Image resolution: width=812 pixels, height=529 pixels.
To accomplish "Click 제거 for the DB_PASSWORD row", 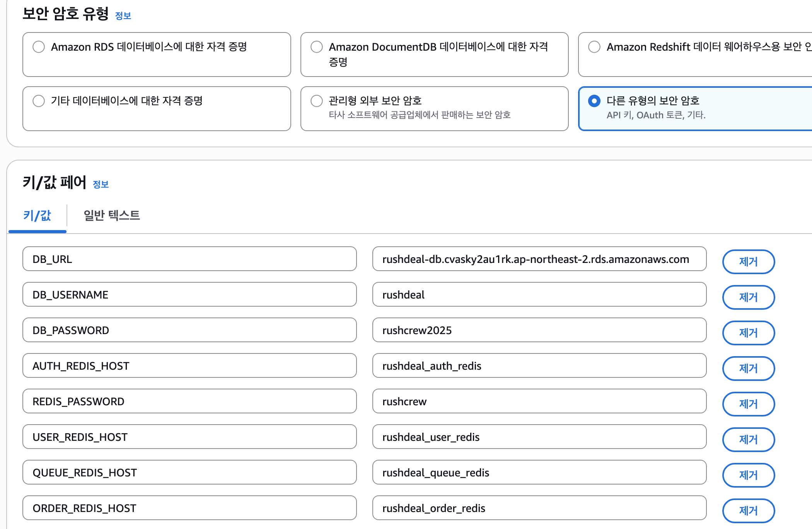I will coord(748,333).
